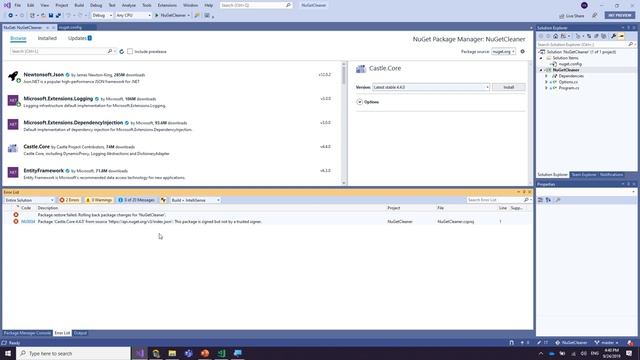Click the Save All toolbar icon
Image resolution: width=640 pixels, height=360 pixels.
(x=58, y=16)
